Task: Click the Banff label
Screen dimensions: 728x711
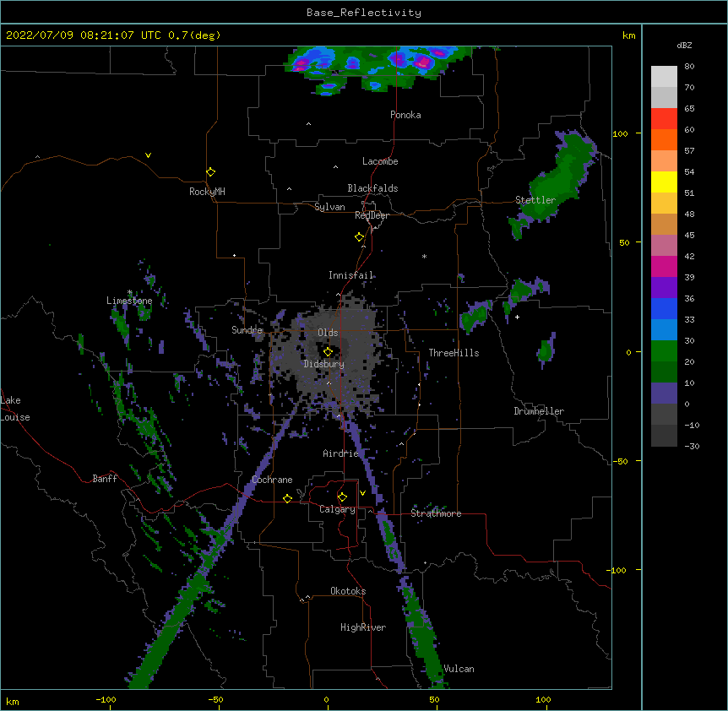Action: coord(105,479)
